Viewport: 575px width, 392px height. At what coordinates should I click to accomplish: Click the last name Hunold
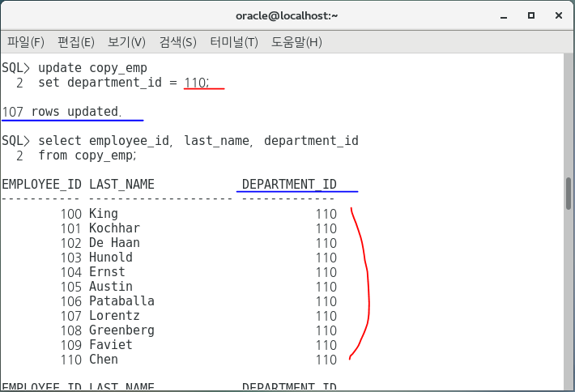[111, 258]
